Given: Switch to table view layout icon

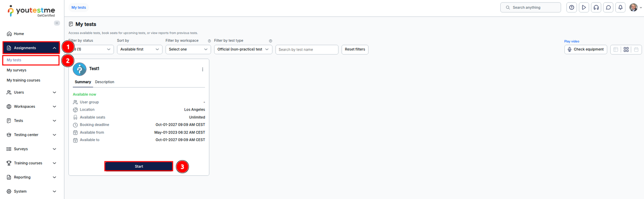Looking at the screenshot, I should click(615, 49).
